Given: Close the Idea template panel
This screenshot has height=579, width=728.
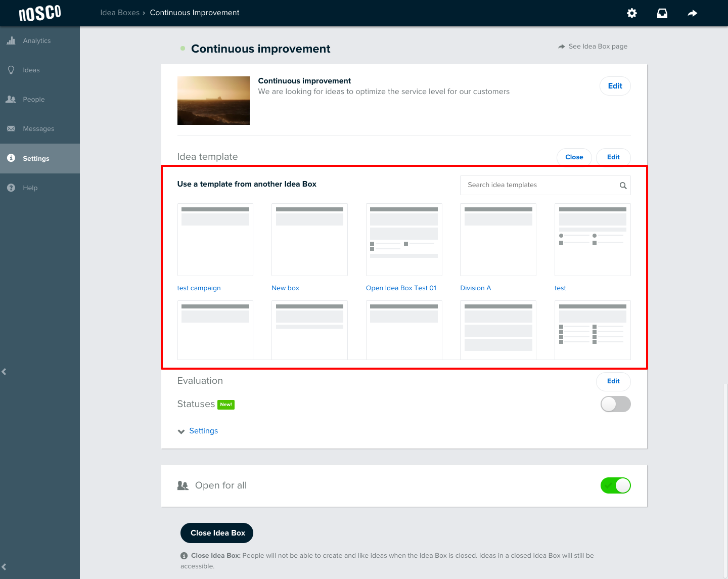Looking at the screenshot, I should (574, 157).
